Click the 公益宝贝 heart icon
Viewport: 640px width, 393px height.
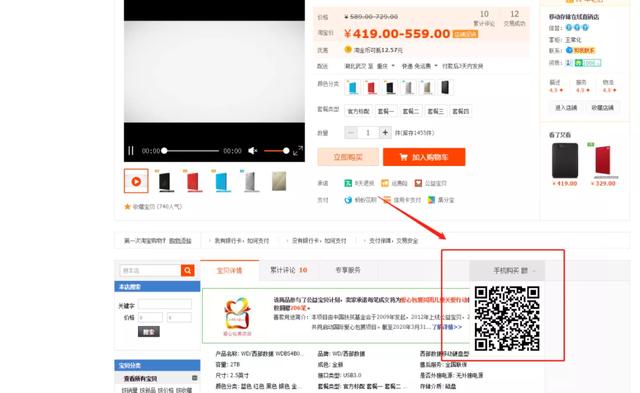[x=418, y=183]
